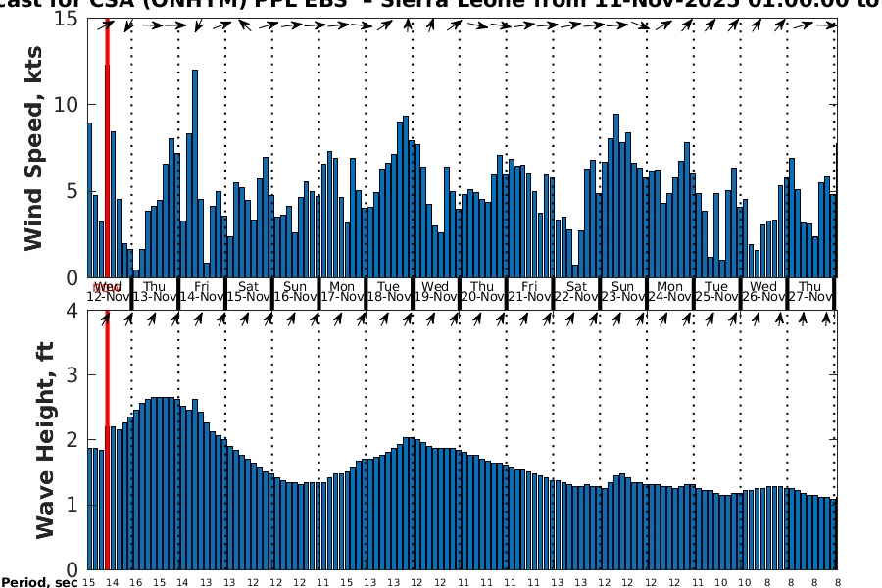Click the rightmost wave direction arrow in the bottom chart
The height and width of the screenshot is (588, 882).
[x=826, y=318]
